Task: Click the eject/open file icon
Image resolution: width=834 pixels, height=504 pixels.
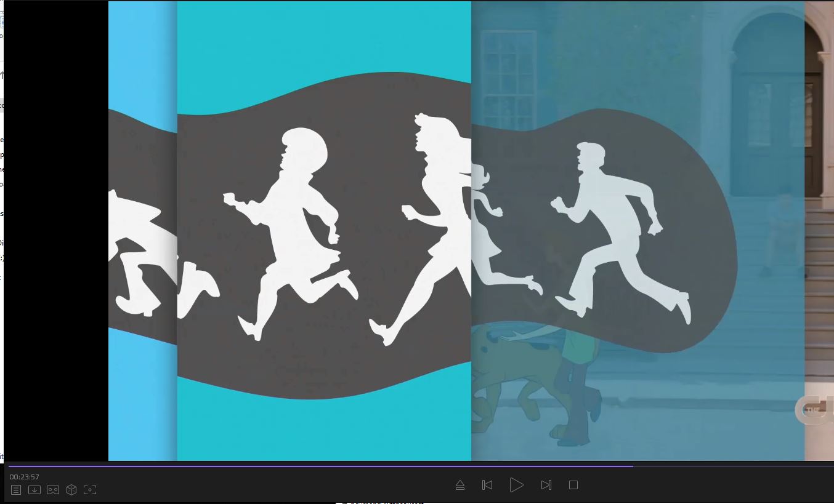Action: pos(460,485)
